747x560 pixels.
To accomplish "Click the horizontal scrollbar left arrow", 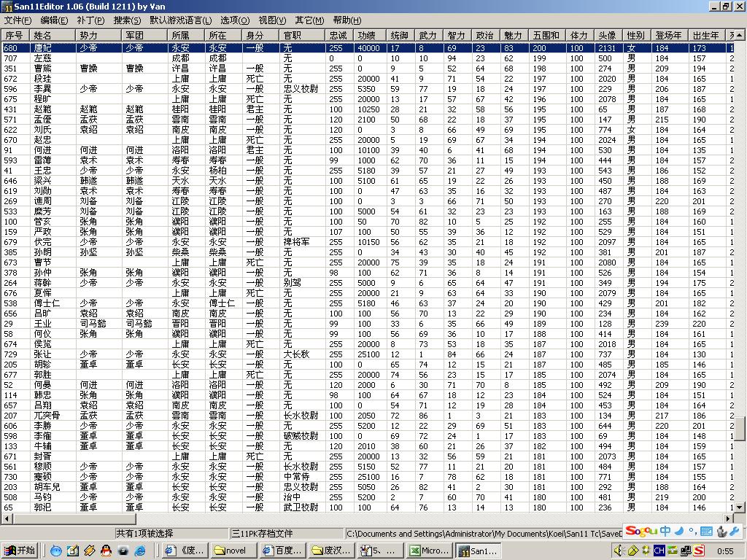I will click(6, 519).
